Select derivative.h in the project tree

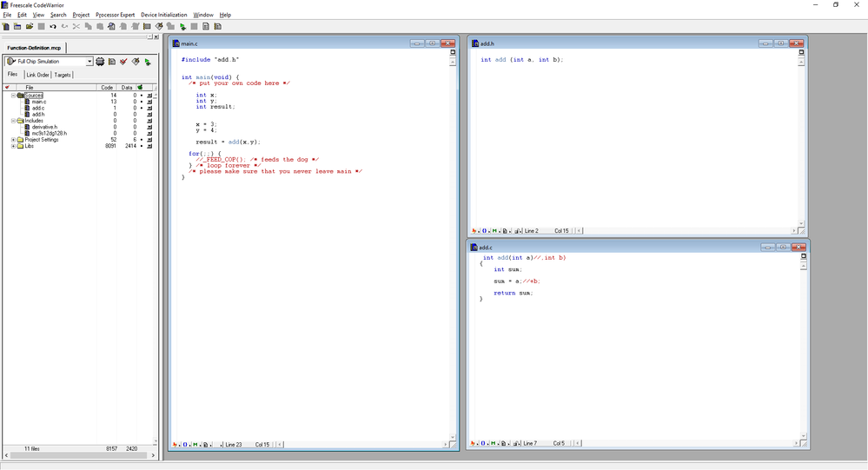coord(44,127)
